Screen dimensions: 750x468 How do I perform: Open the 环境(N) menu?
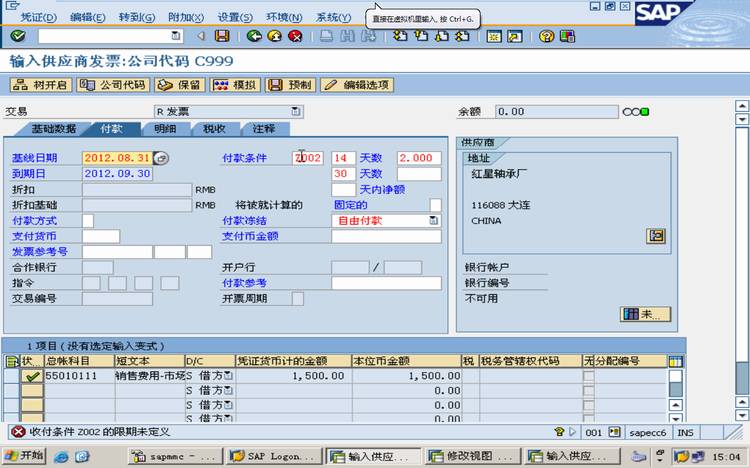[x=284, y=17]
